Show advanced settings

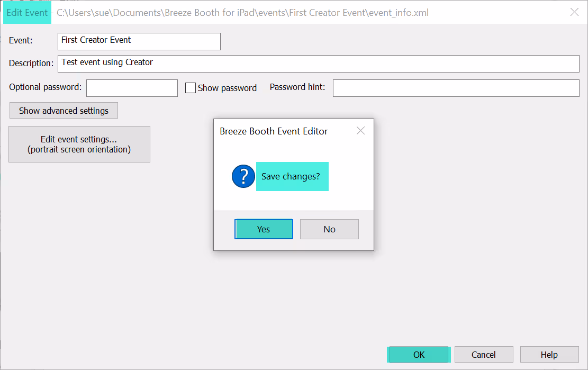tap(64, 111)
